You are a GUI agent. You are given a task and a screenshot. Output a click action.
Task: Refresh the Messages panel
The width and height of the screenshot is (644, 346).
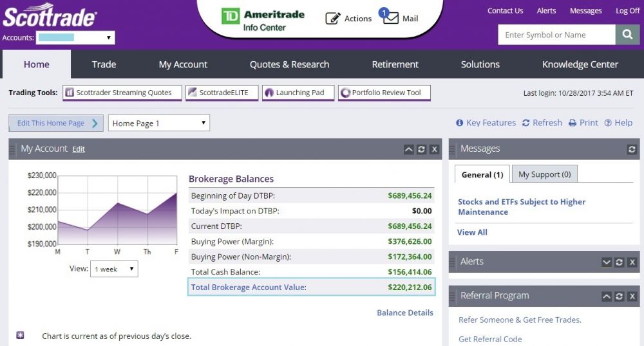pyautogui.click(x=632, y=149)
